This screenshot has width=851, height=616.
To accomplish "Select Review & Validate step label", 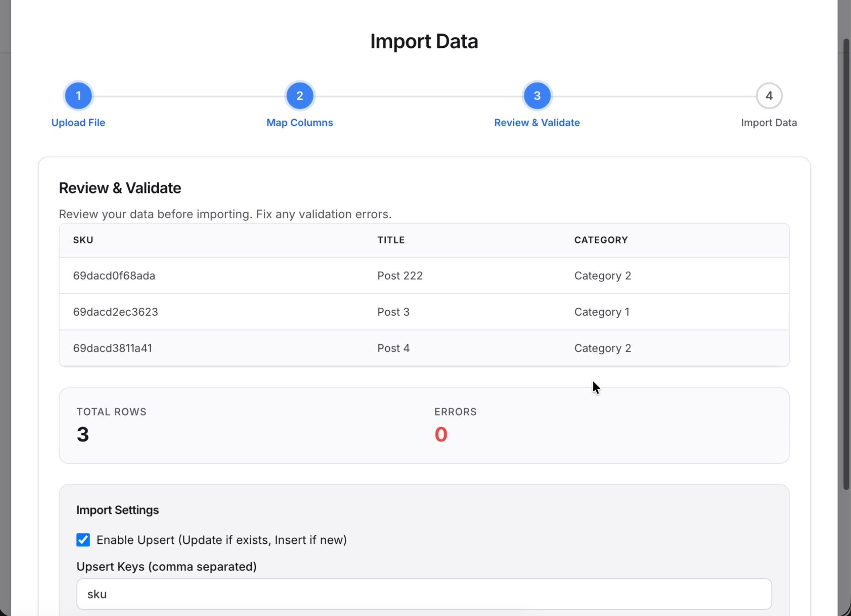I will pyautogui.click(x=537, y=123).
